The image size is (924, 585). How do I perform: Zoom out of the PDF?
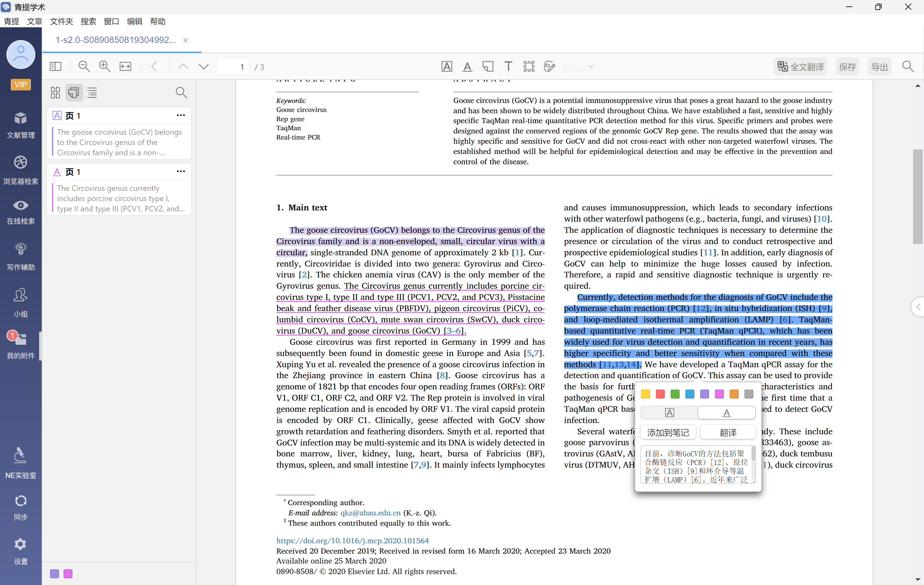[x=84, y=66]
